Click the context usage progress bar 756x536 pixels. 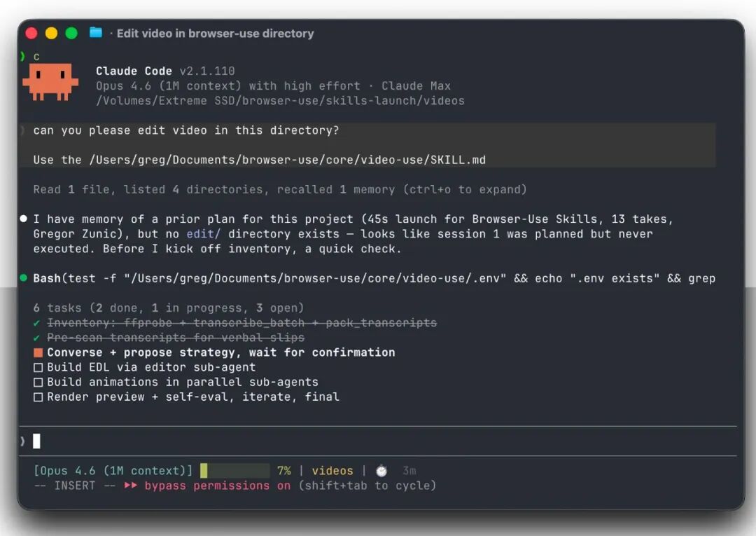234,470
